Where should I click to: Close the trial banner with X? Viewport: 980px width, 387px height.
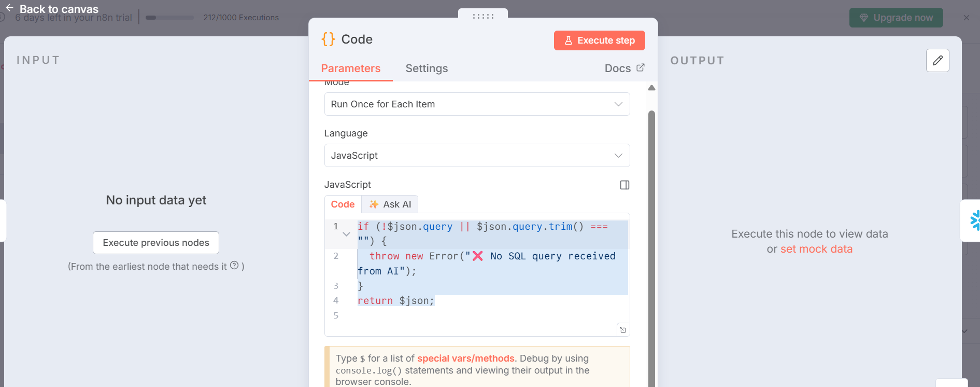coord(966,18)
